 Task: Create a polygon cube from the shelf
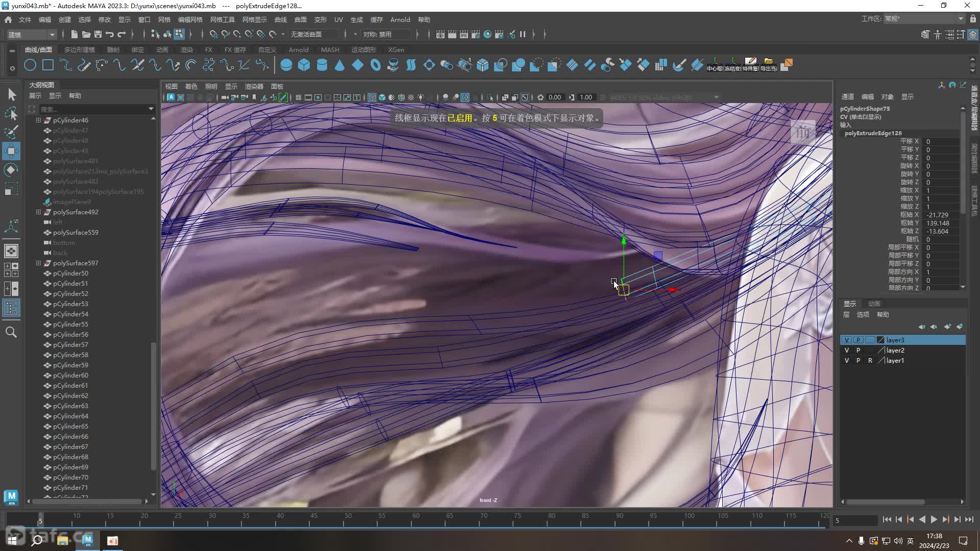pyautogui.click(x=304, y=65)
